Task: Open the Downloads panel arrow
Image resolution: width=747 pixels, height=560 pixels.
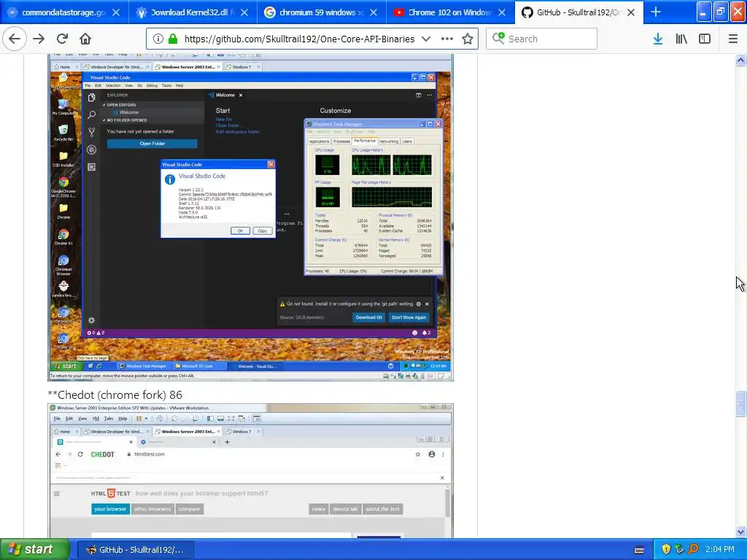Action: [x=658, y=39]
